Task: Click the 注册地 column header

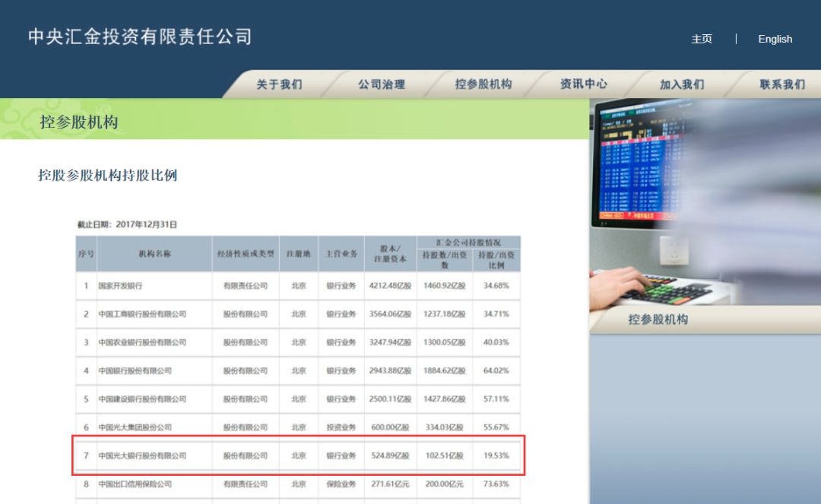Action: [x=299, y=254]
